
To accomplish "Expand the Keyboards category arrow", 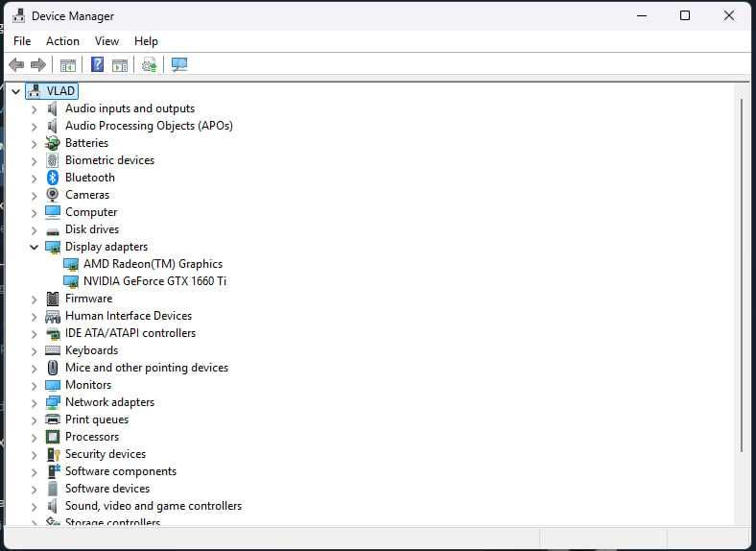I will pyautogui.click(x=34, y=350).
